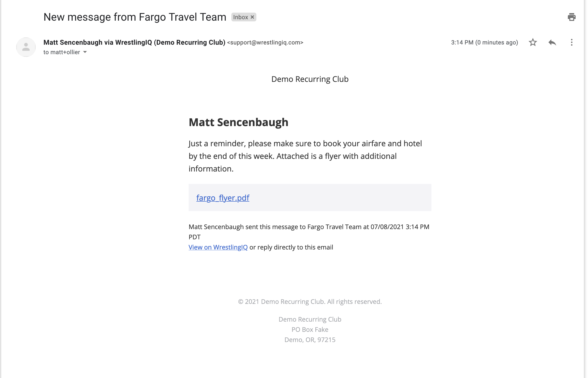Click the sender's profile avatar
The width and height of the screenshot is (588, 378).
(x=26, y=47)
